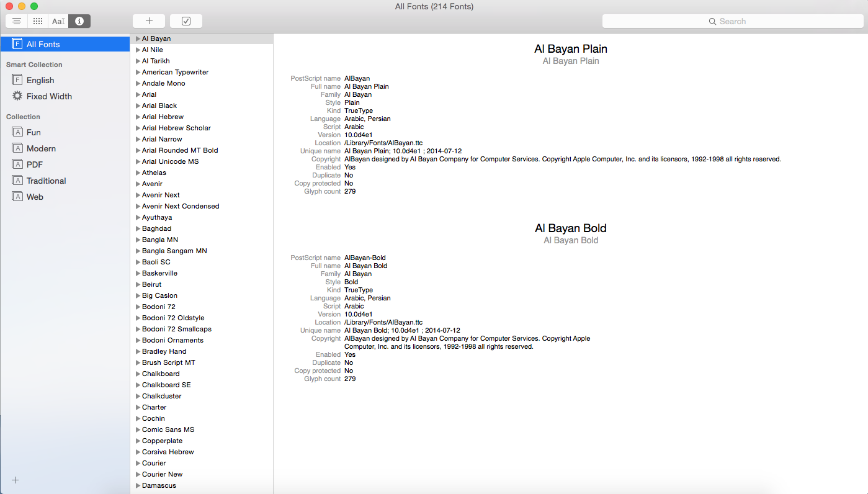Click the Fun collection icon
This screenshot has height=494, width=868.
click(17, 132)
